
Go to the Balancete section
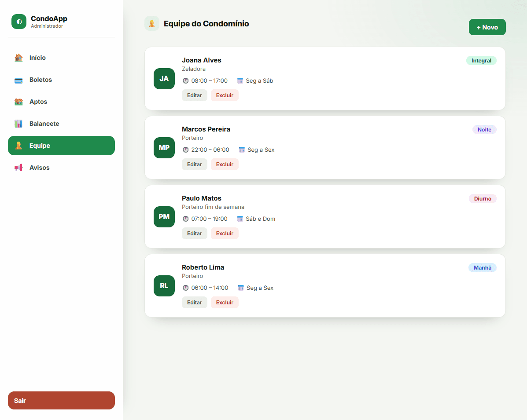[x=62, y=124]
